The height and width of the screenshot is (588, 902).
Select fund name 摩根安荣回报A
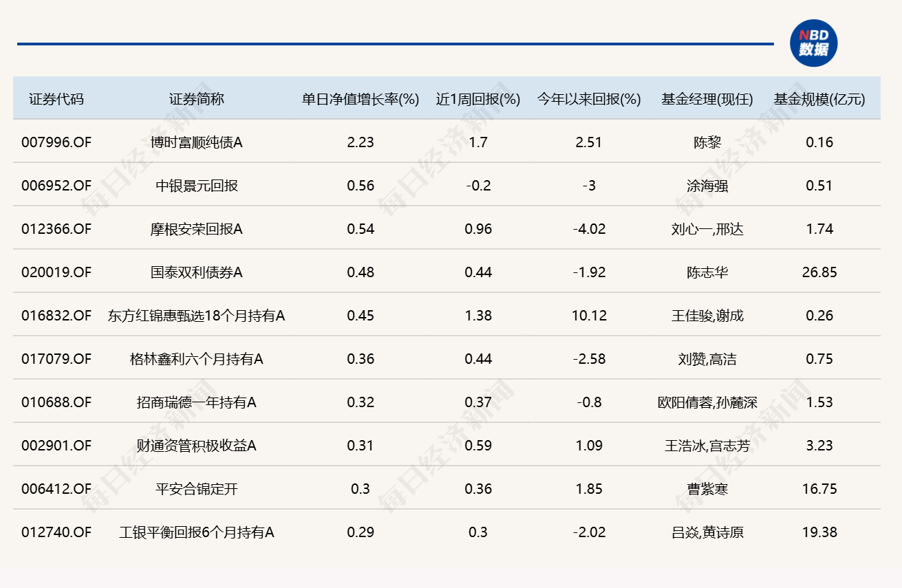pyautogui.click(x=197, y=229)
